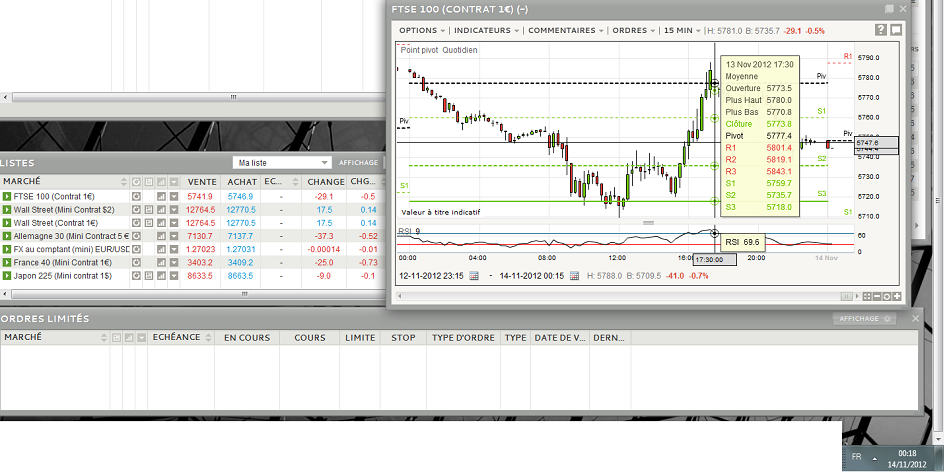Open deal ticket for France 40
Viewport: 945px width, 472px height.
(7, 262)
